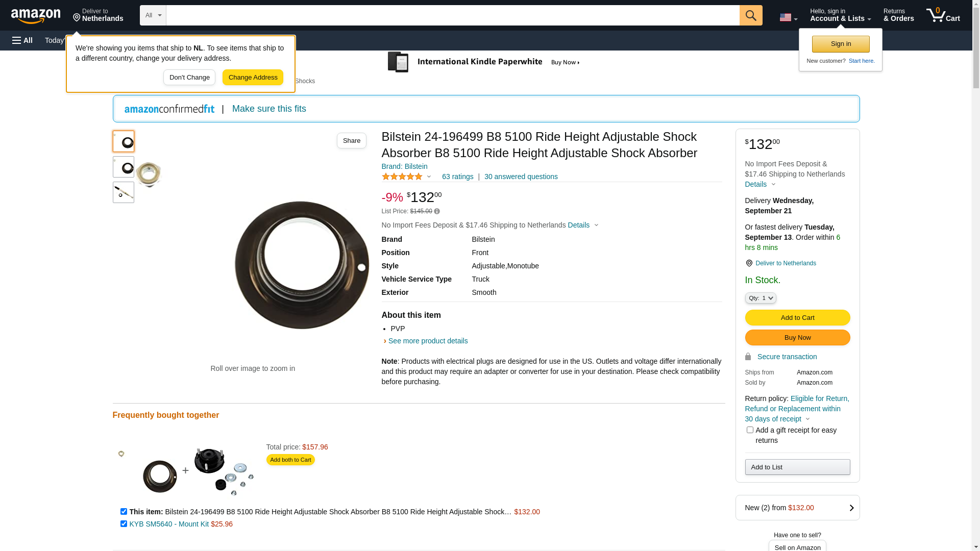Open the Qty quantity dropdown
The width and height of the screenshot is (980, 551).
pos(760,298)
